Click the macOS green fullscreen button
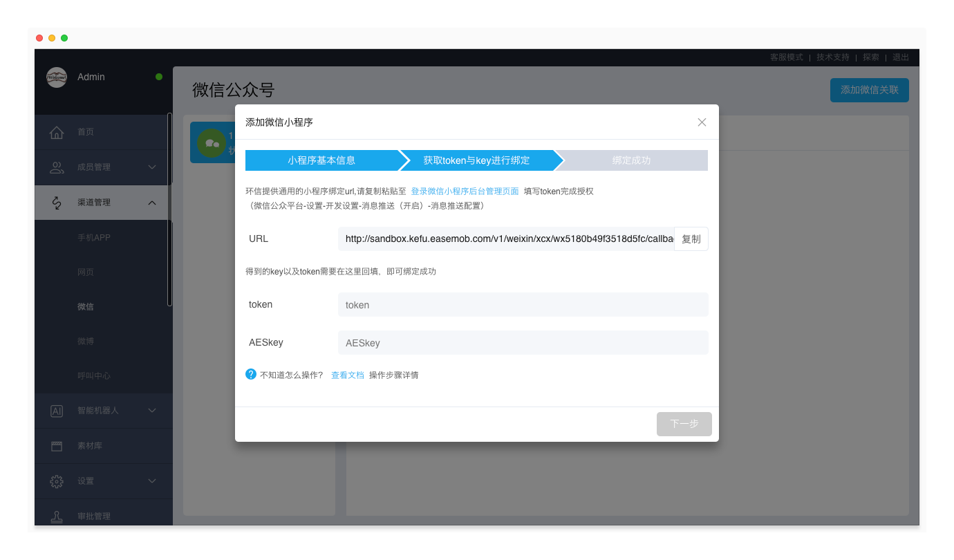Image resolution: width=954 pixels, height=560 pixels. click(64, 38)
